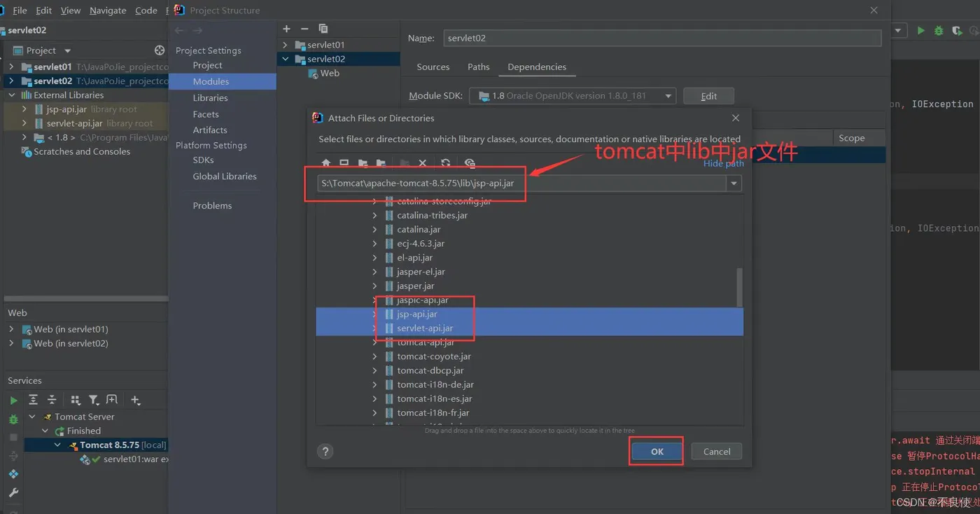Viewport: 980px width, 514px height.
Task: Click the file path input field
Action: point(521,183)
